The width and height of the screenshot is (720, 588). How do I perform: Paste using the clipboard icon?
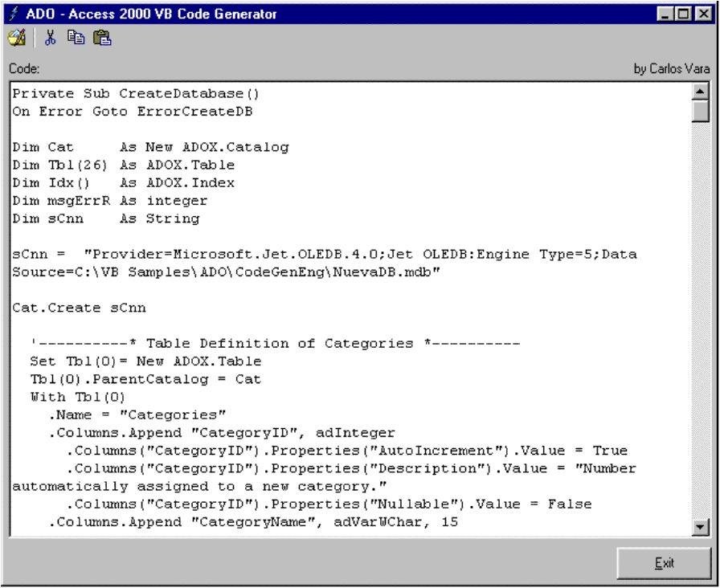(102, 38)
